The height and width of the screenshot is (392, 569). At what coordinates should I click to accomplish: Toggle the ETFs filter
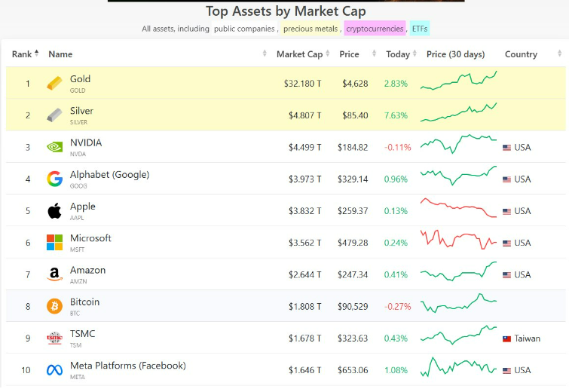(x=420, y=29)
